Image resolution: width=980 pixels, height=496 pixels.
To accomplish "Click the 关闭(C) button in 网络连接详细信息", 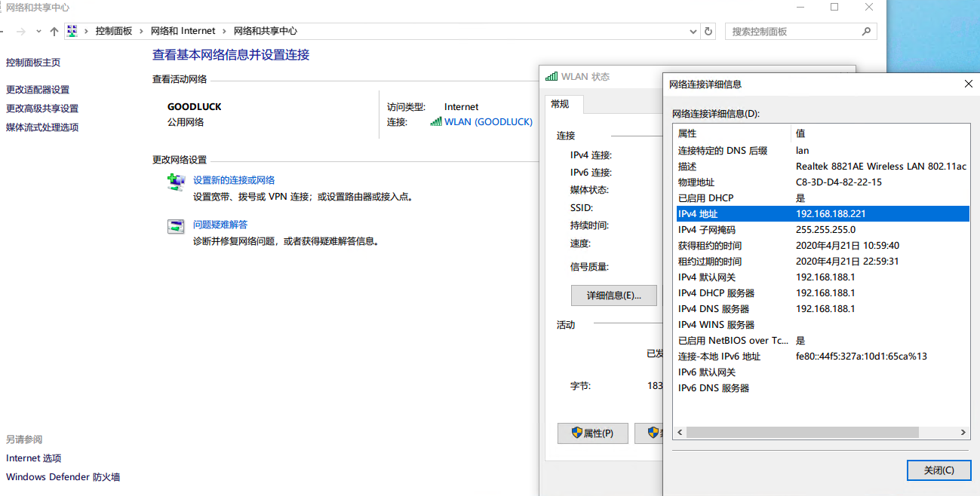I will coord(939,470).
